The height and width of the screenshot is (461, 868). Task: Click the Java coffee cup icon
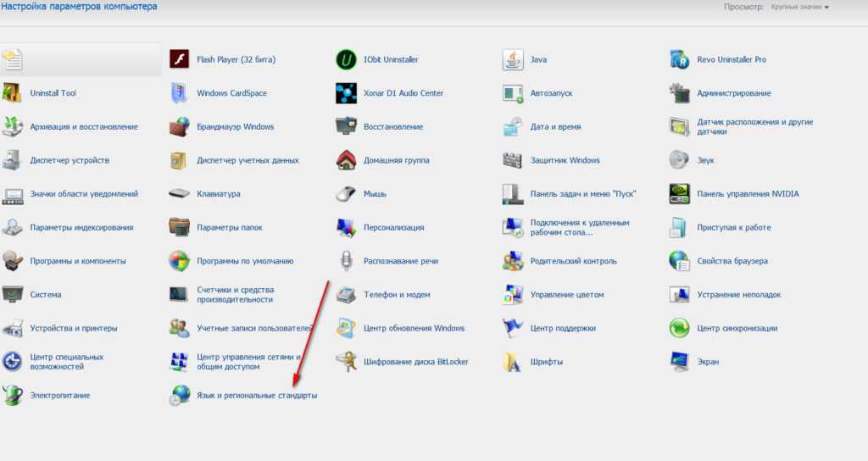[x=513, y=59]
